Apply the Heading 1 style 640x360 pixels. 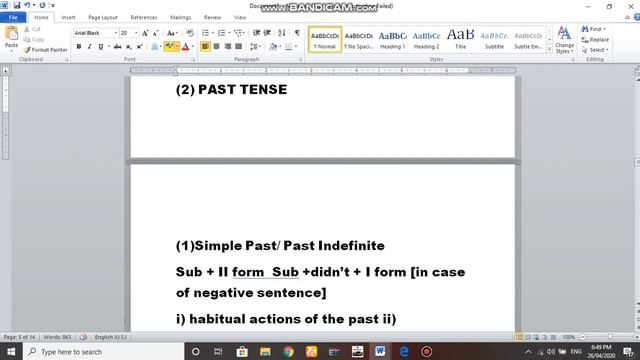click(x=393, y=40)
